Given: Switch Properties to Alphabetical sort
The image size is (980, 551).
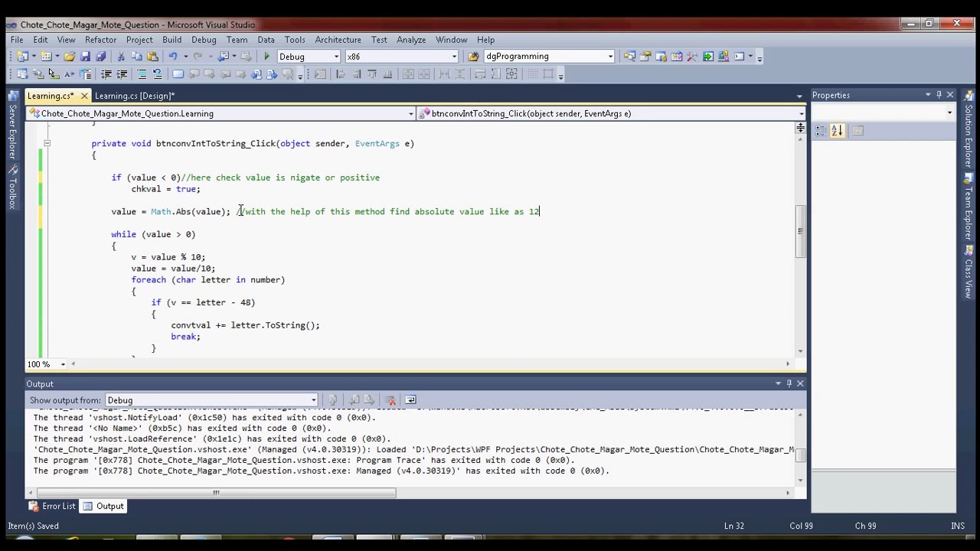Looking at the screenshot, I should (x=837, y=131).
